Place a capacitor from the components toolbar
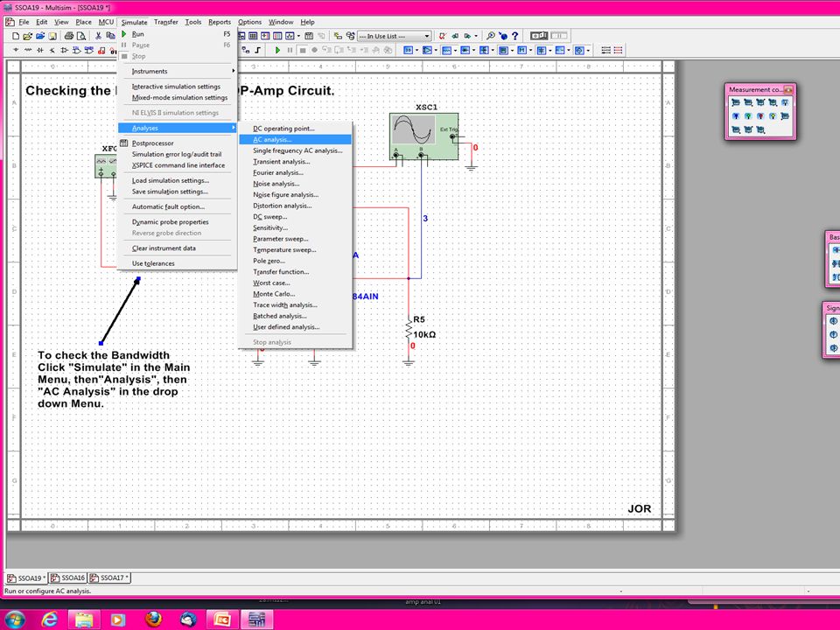The width and height of the screenshot is (840, 630). tap(40, 51)
